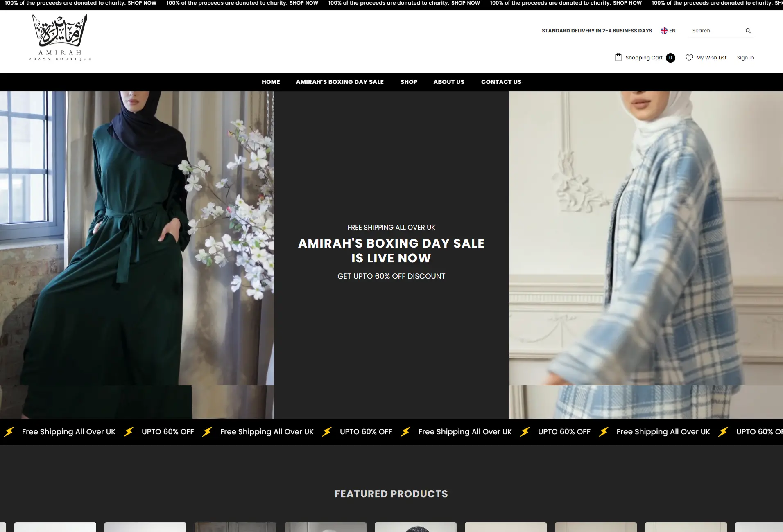Screen dimensions: 783x532
Task: Navigate to Contact Us page
Action: click(x=501, y=82)
